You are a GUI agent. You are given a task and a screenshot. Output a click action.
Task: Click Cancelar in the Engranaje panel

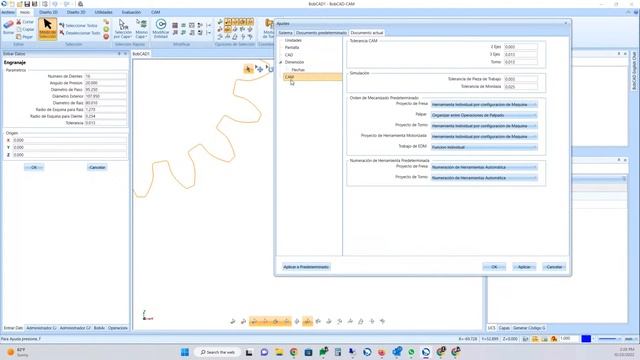[x=97, y=167]
